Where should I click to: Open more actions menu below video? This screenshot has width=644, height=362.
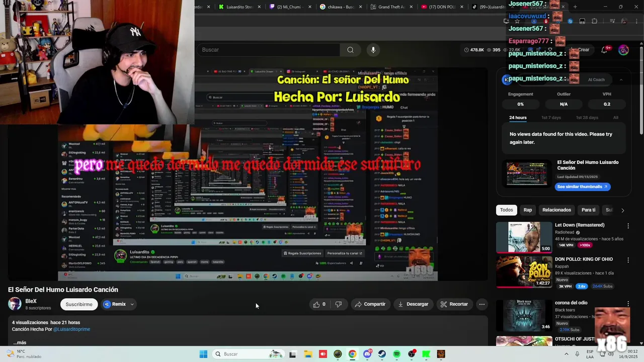pyautogui.click(x=481, y=304)
